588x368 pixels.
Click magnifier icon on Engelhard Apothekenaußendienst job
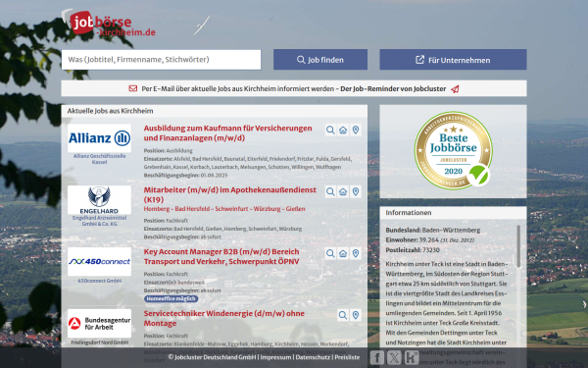click(x=330, y=192)
